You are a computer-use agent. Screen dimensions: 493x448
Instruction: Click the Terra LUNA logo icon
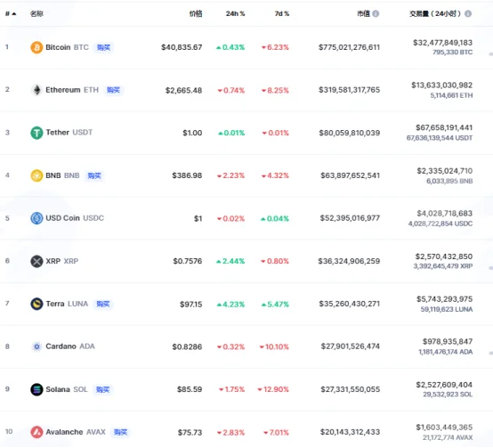tap(36, 304)
